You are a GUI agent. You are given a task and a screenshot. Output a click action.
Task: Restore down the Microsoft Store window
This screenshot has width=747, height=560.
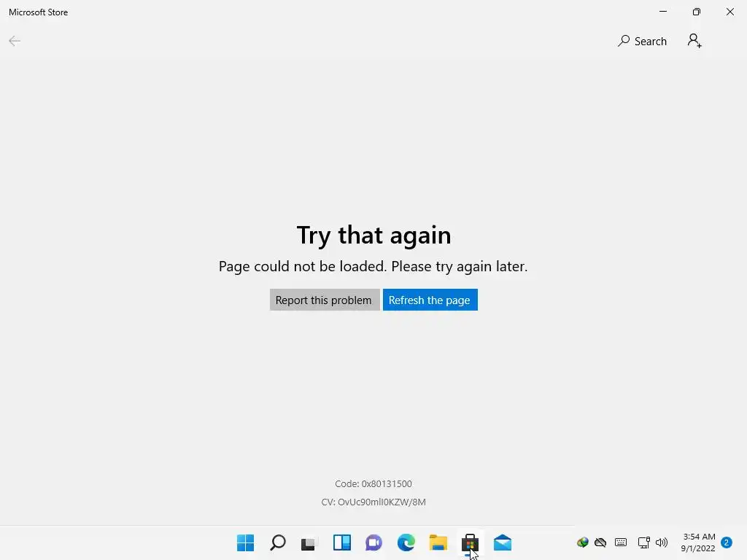pyautogui.click(x=697, y=12)
